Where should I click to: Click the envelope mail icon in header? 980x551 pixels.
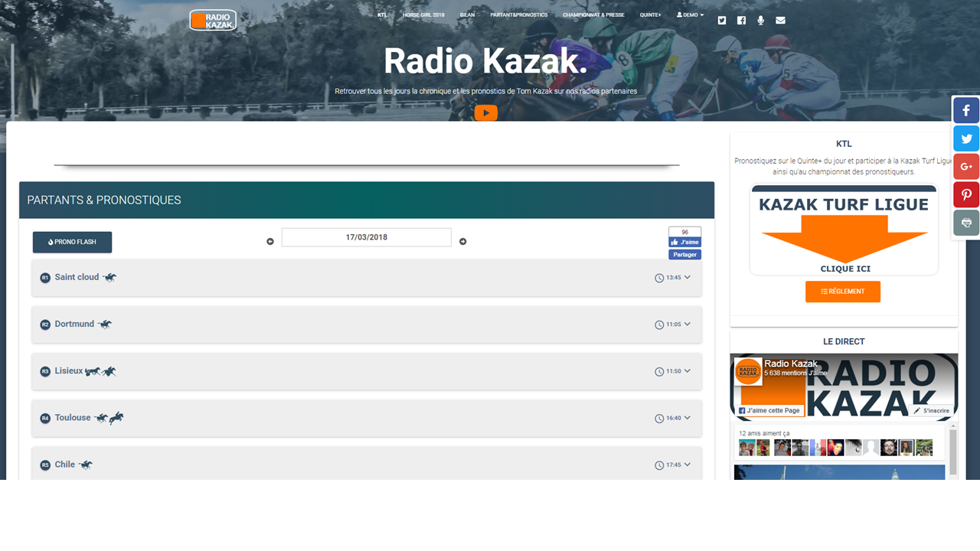(x=780, y=21)
